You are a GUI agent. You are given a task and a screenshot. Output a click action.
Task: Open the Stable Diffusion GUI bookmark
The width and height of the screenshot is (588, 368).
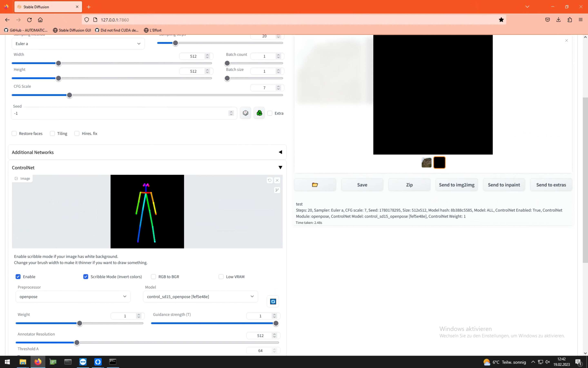coord(72,30)
